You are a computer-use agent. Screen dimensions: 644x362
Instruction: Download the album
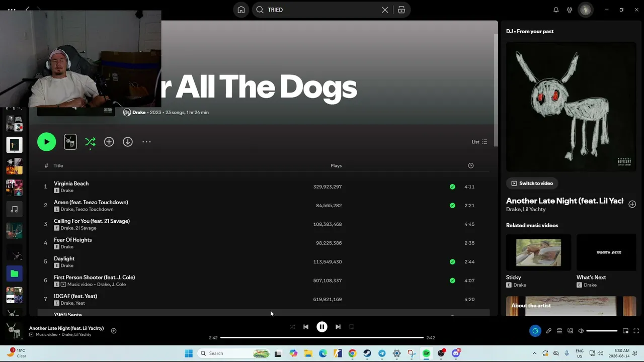point(128,142)
